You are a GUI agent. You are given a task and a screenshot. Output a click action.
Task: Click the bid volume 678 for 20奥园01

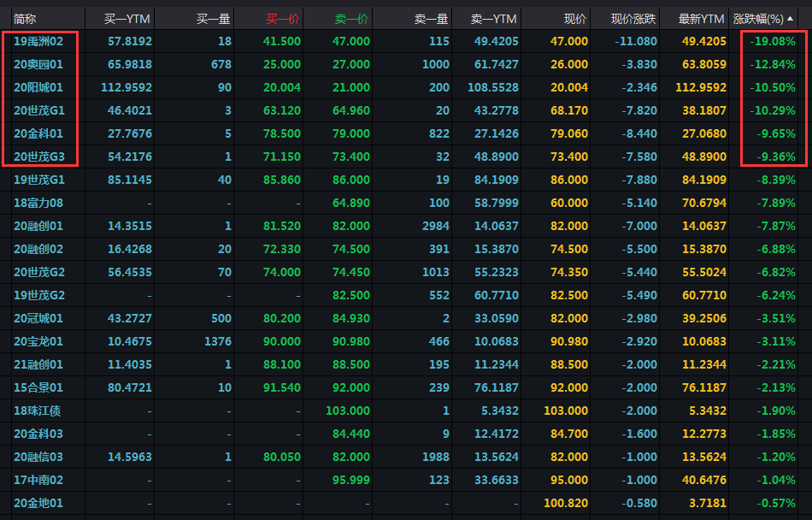point(221,64)
